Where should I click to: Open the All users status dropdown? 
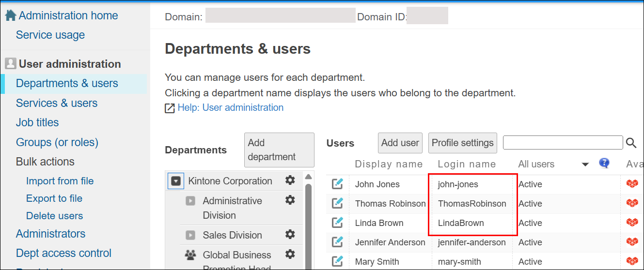[x=585, y=165]
